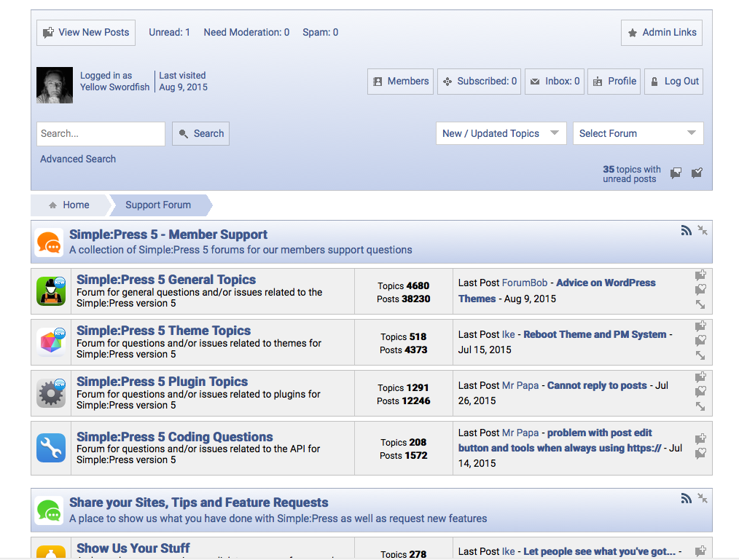The height and width of the screenshot is (560, 739).
Task: Click the Log Out button
Action: pos(674,82)
